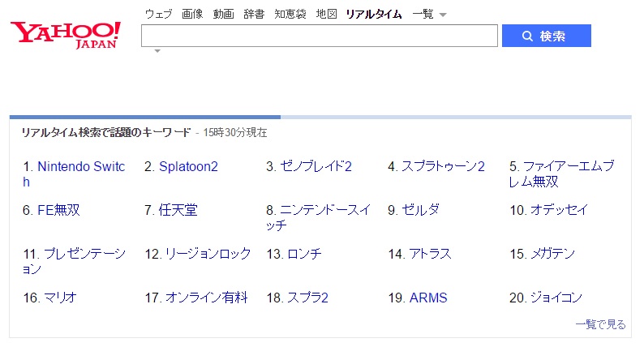The image size is (644, 347).
Task: Click the FE無双 keyword
Action: [x=58, y=210]
